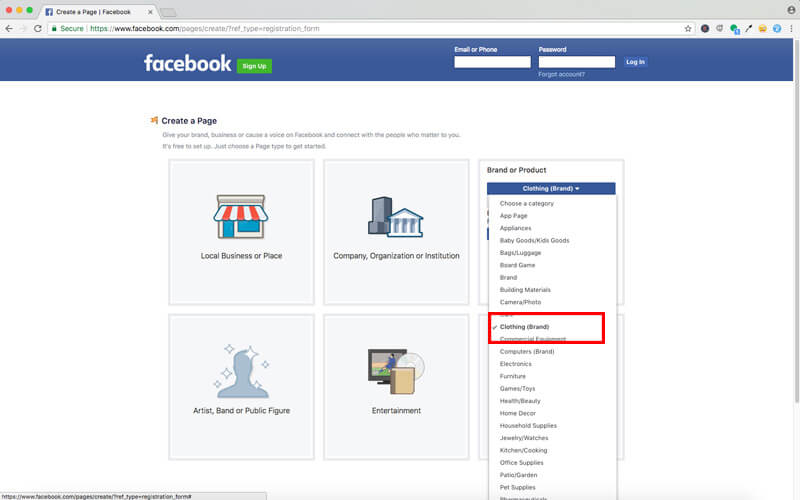The height and width of the screenshot is (500, 800).
Task: Click the browser address bar URL
Action: point(205,29)
